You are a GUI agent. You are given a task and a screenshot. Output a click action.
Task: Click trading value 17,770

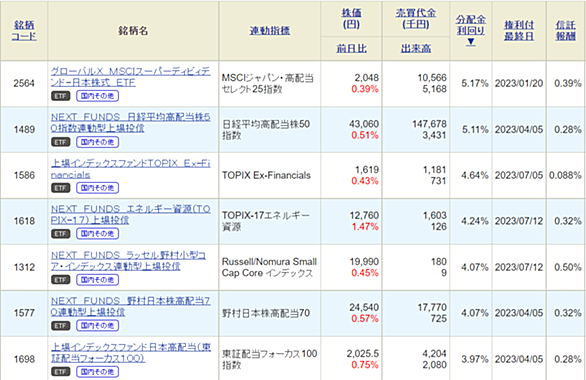[432, 307]
